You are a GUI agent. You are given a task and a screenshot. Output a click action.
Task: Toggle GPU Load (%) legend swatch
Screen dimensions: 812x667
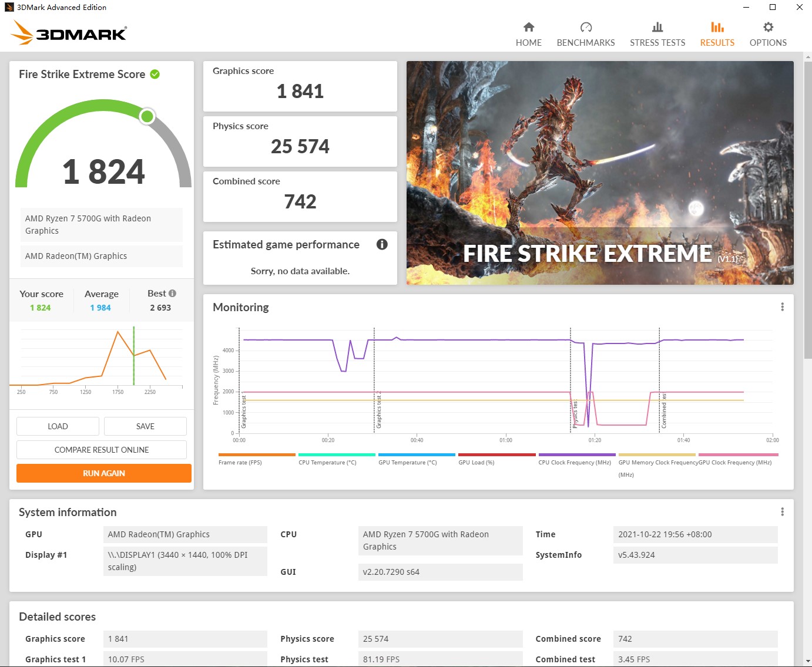pos(497,454)
